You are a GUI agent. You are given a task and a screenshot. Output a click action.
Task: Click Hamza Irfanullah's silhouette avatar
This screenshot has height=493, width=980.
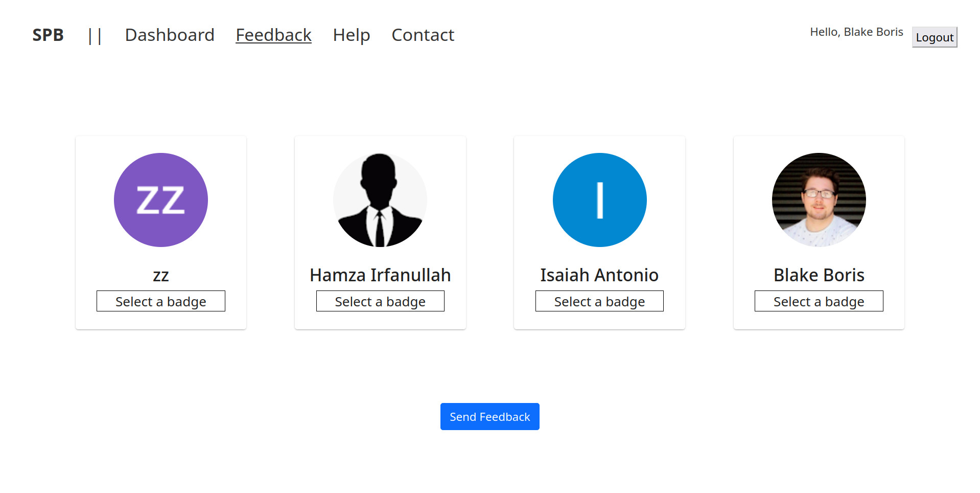click(x=380, y=200)
